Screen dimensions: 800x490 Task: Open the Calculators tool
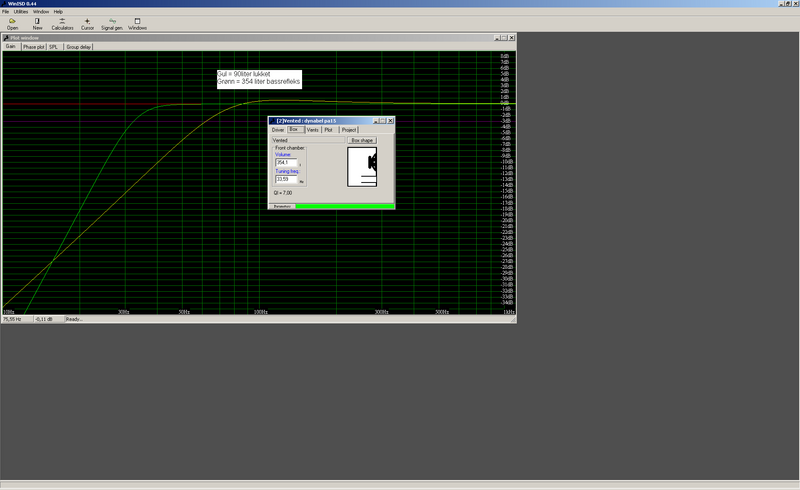pyautogui.click(x=62, y=23)
